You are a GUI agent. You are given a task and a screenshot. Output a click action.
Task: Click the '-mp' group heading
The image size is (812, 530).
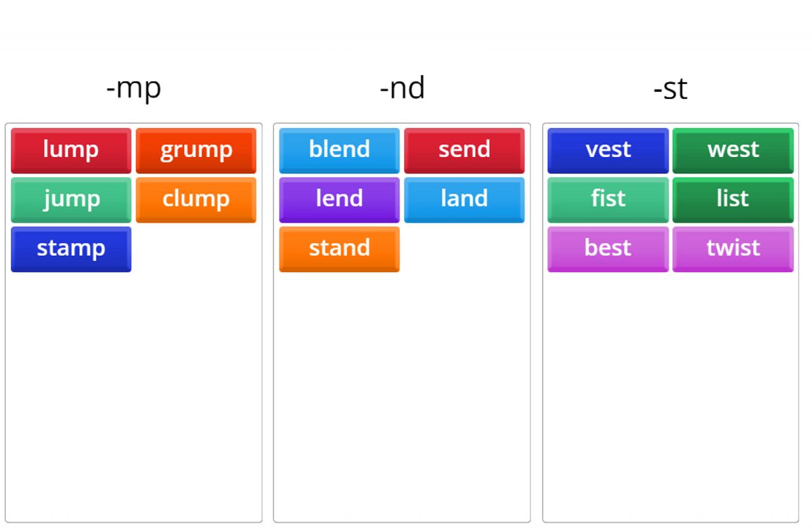134,89
